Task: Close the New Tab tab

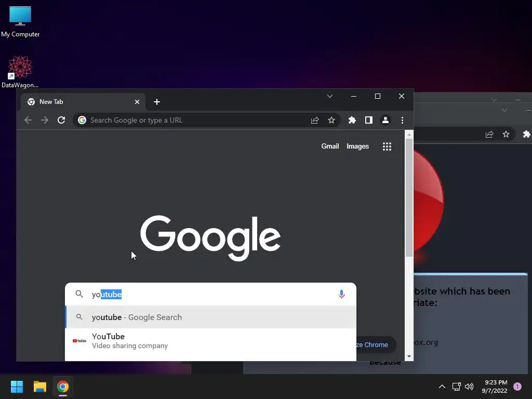Action: coord(137,102)
